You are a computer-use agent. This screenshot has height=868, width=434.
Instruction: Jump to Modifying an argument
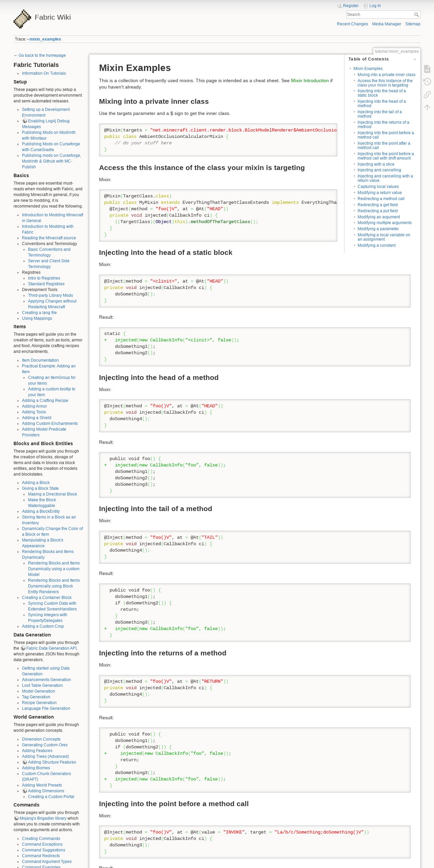(x=379, y=217)
